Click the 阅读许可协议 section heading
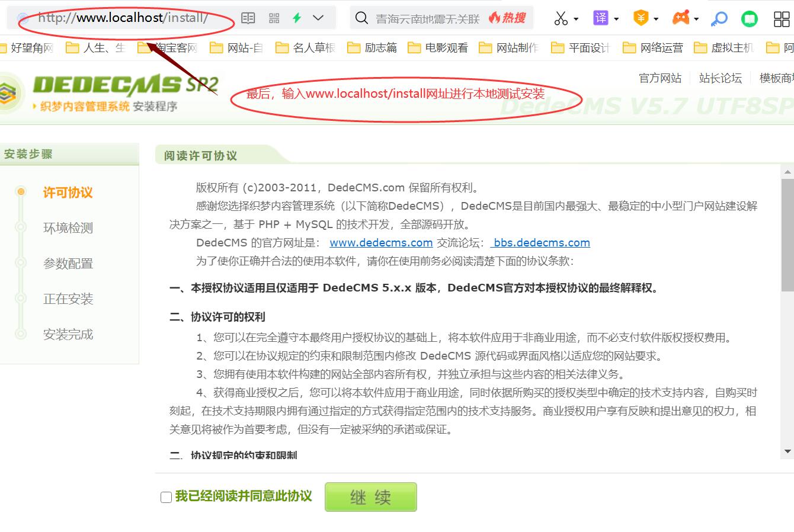794x532 pixels. click(200, 156)
